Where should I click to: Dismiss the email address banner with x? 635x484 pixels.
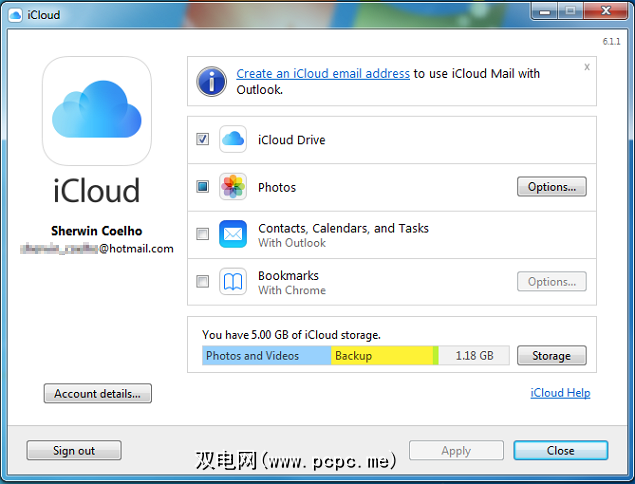click(x=587, y=67)
